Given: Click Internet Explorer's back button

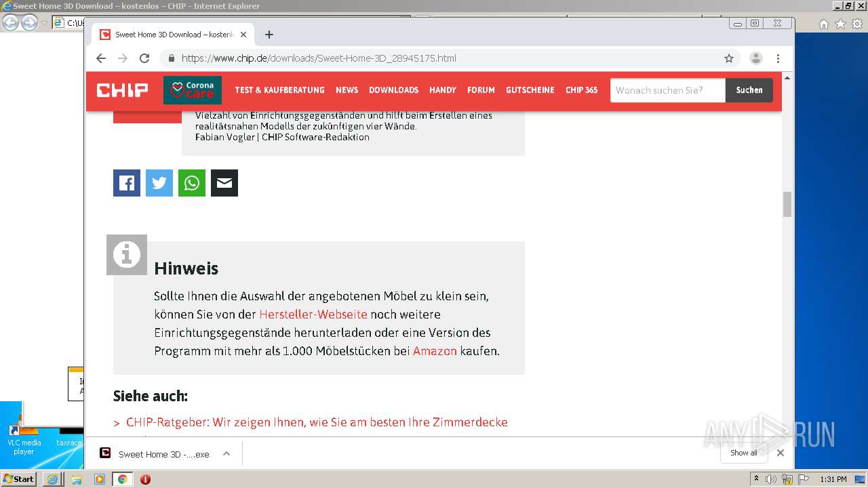Looking at the screenshot, I should pos(10,22).
